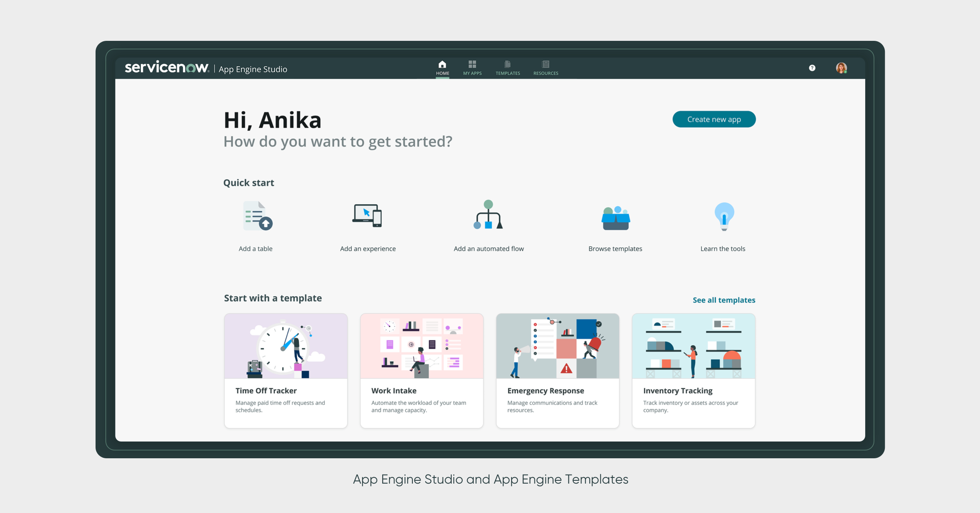Open My Apps via its grid icon
The height and width of the screenshot is (513, 980).
click(472, 64)
